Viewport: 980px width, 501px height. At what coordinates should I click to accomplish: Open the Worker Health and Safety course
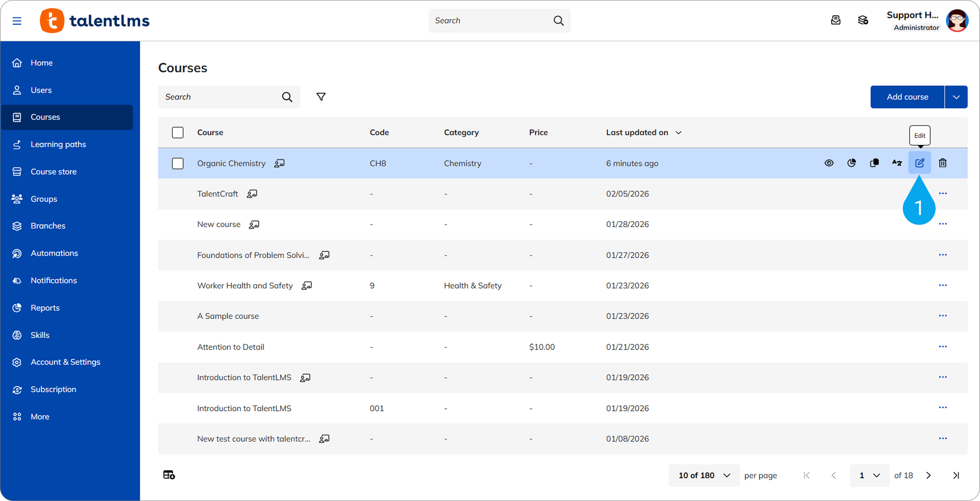coord(245,285)
